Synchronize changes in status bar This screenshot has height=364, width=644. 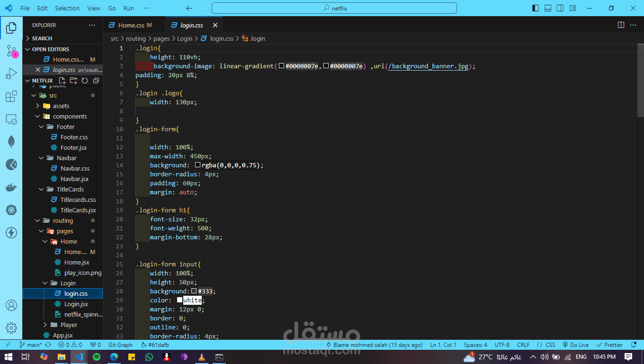point(48,345)
